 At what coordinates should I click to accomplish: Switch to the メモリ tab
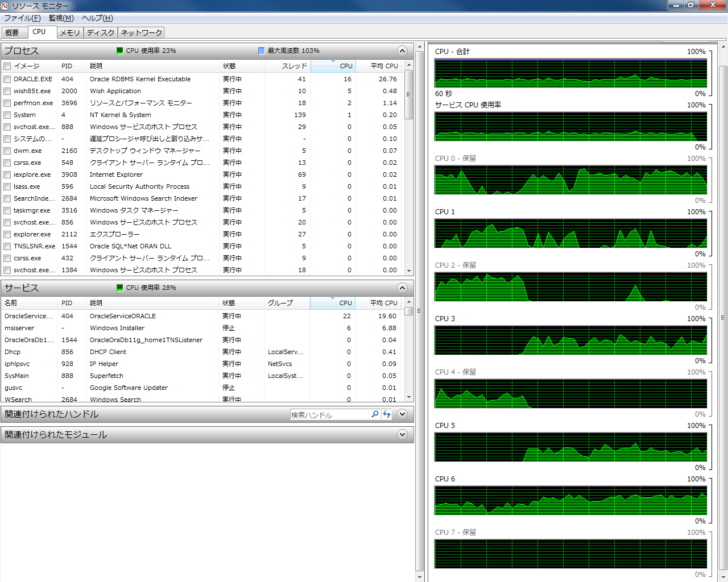pos(70,33)
